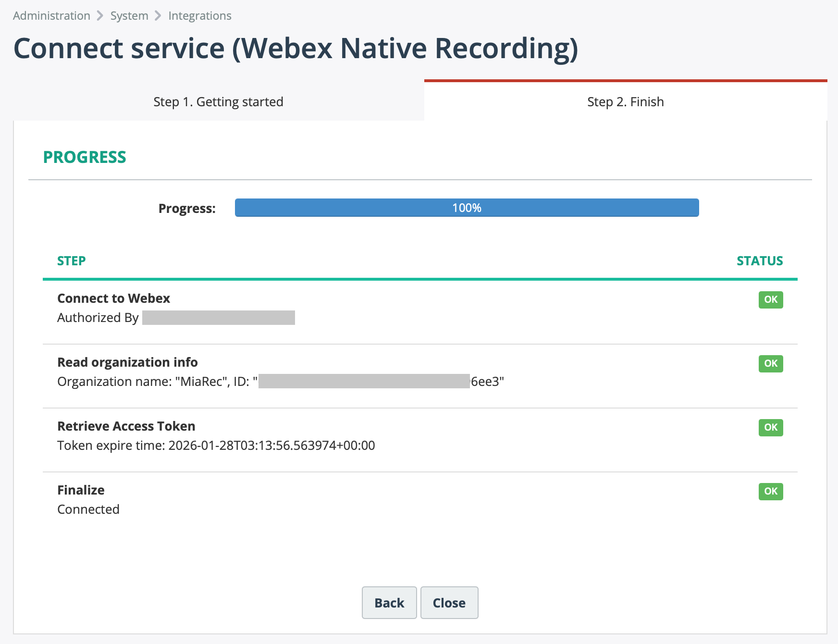838x644 pixels.
Task: Click the Retrieve Access Token step label
Action: coord(126,426)
